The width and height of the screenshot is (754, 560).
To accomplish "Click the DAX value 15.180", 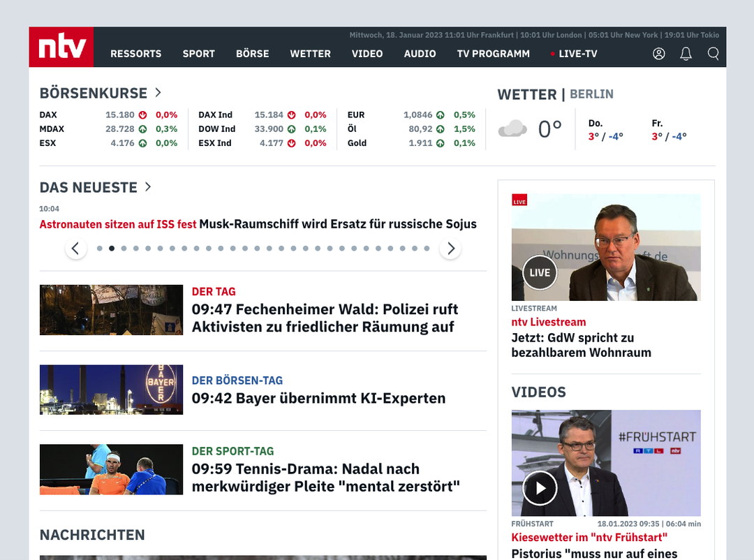I will click(120, 115).
